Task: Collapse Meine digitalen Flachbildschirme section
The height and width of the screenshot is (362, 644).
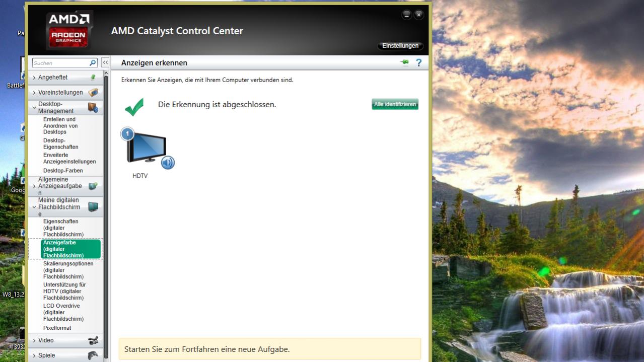Action: 34,207
